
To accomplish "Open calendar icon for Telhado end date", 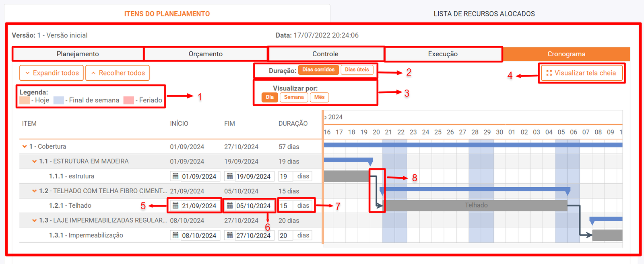I will (230, 206).
